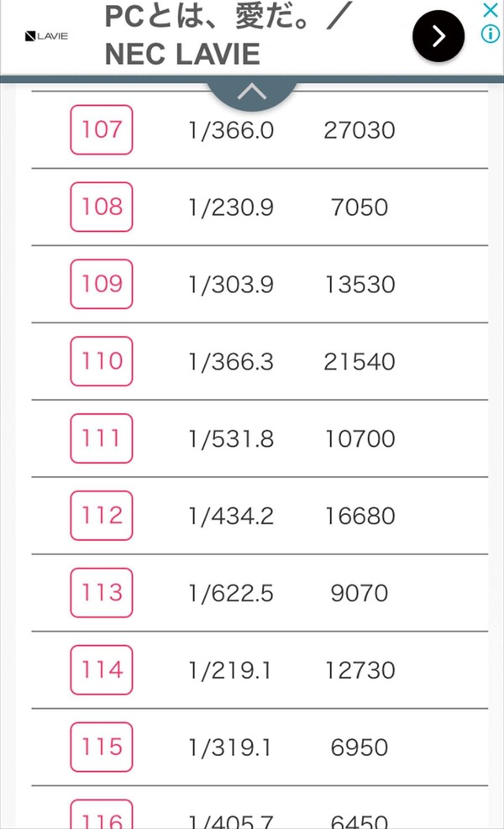Image resolution: width=504 pixels, height=829 pixels.
Task: Click the NEC LAVIE ad headline text
Action: point(228,35)
